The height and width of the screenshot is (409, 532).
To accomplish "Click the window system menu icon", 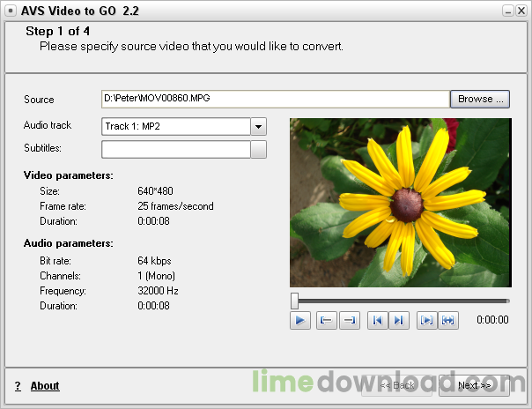I will (11, 11).
